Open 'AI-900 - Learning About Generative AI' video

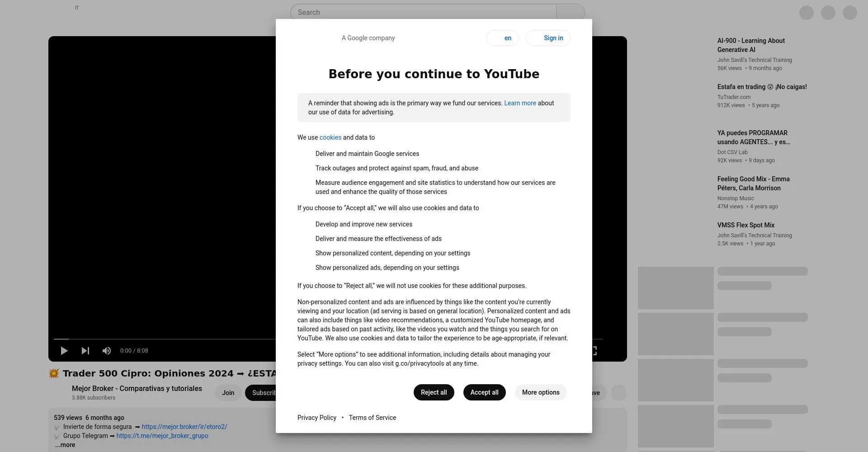pos(751,45)
